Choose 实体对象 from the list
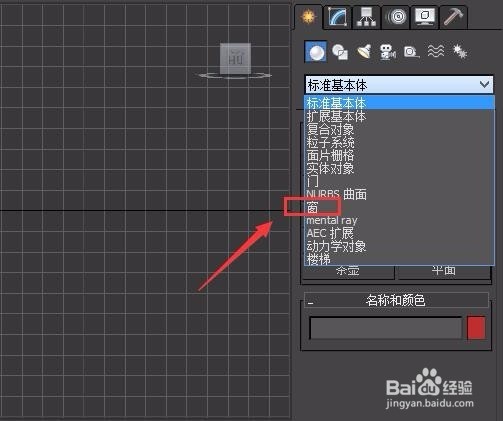This screenshot has width=503, height=421. tap(399, 168)
